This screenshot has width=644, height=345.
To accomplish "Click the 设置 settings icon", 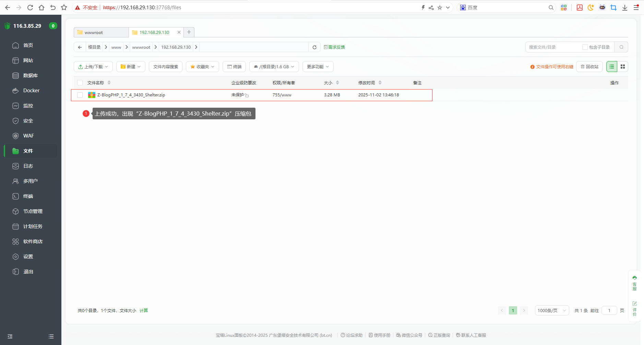I will 15,257.
